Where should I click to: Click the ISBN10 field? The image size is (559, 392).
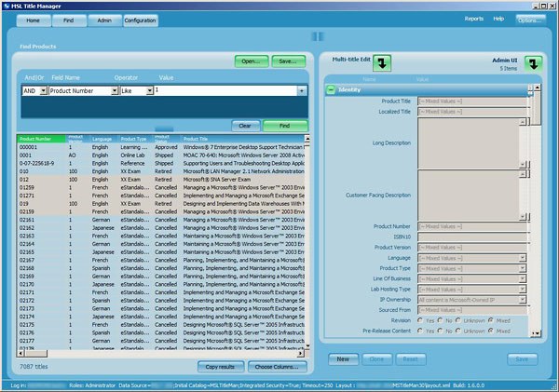(472, 237)
